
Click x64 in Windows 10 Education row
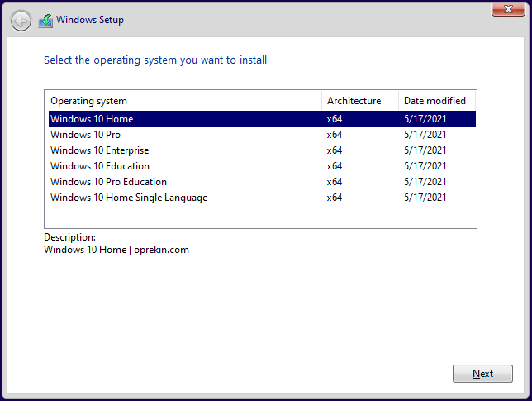point(335,166)
